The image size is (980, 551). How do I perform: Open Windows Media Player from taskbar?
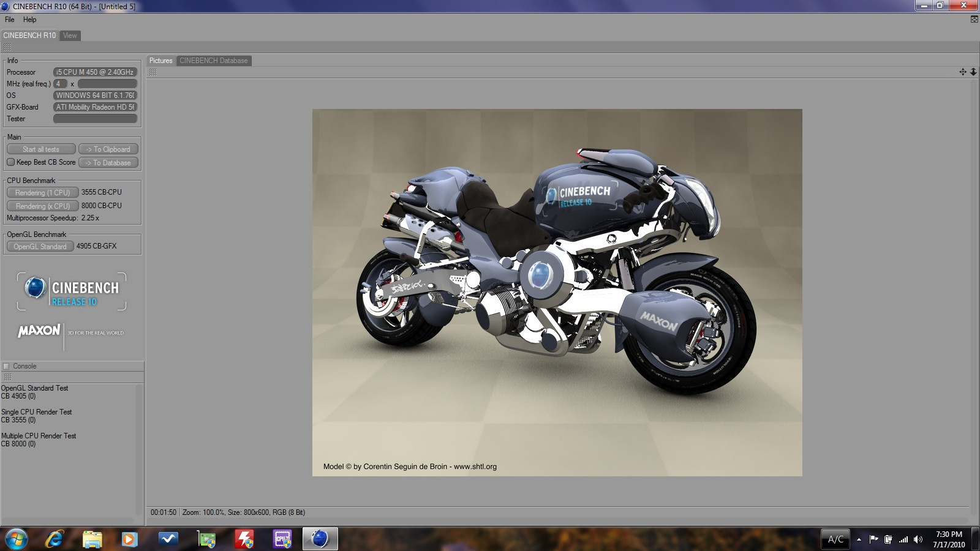(129, 539)
